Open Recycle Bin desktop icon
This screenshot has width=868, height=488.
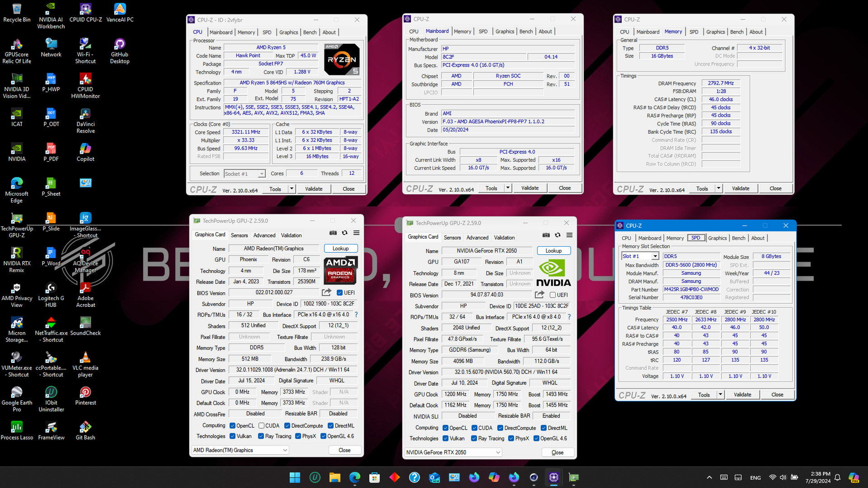point(17,13)
